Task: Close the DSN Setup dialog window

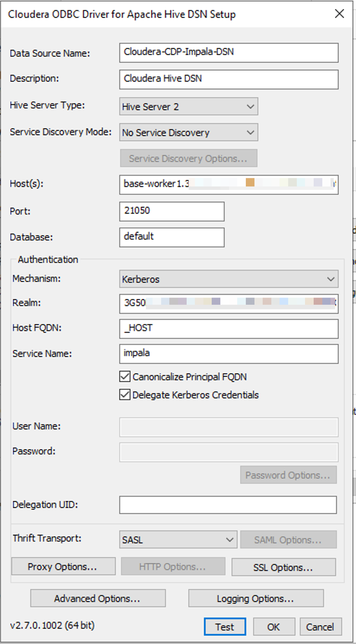Action: tap(340, 14)
